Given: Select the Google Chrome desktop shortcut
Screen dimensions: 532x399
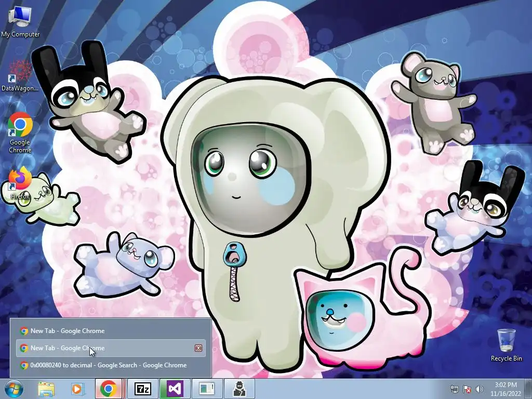Looking at the screenshot, I should tap(20, 133).
